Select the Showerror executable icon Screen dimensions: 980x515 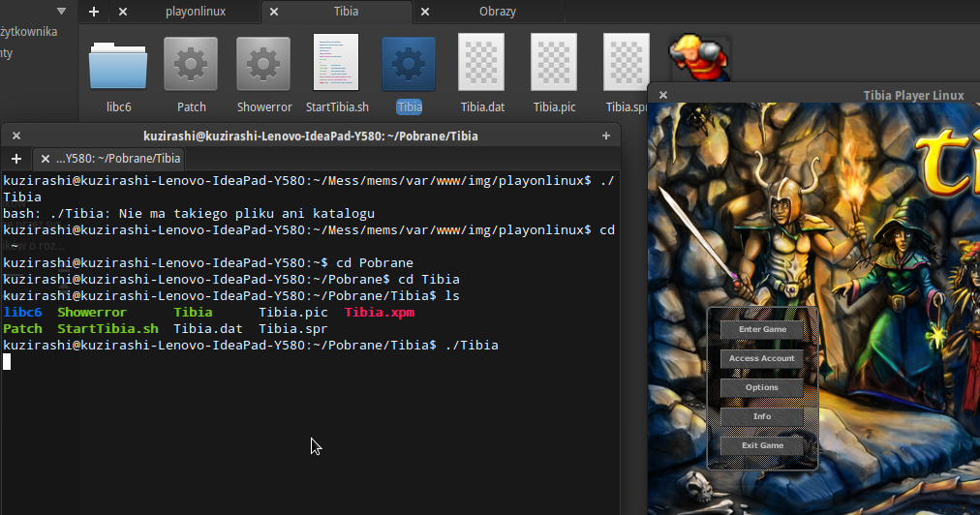(263, 64)
